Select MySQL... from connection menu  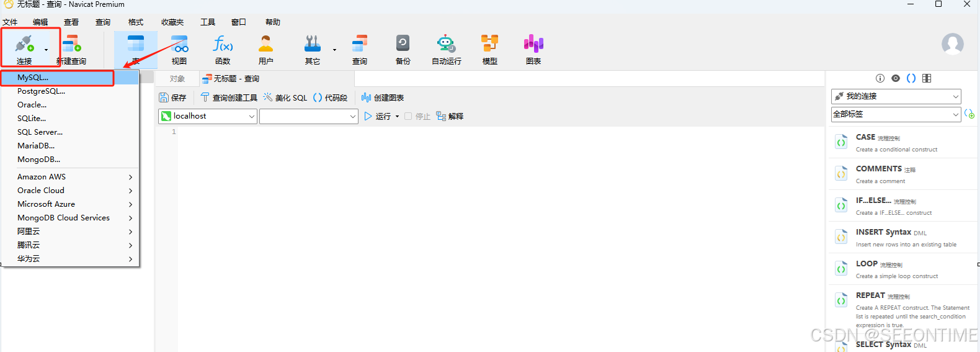coord(70,78)
